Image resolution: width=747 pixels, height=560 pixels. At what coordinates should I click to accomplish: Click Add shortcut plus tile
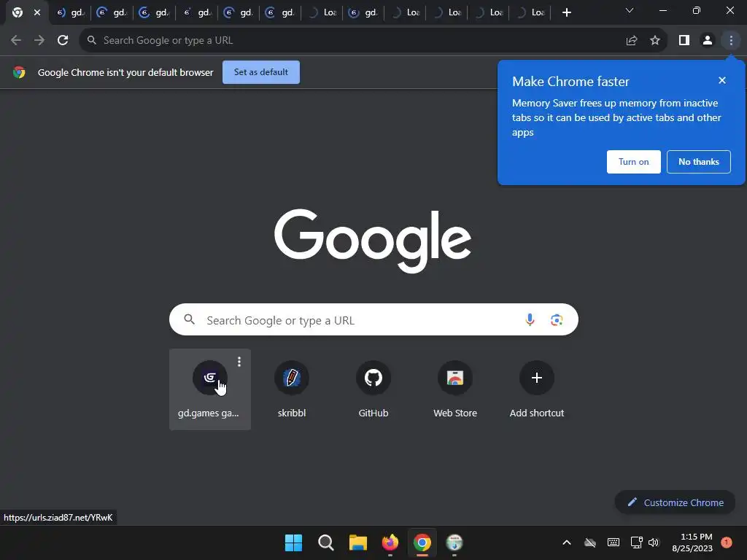point(537,389)
